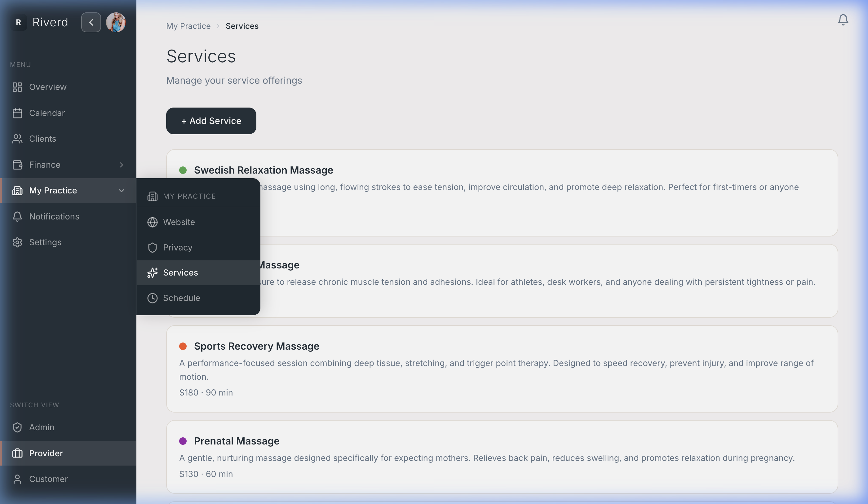Collapse the My Practice menu chevron
Image resolution: width=868 pixels, height=504 pixels.
[x=121, y=191]
